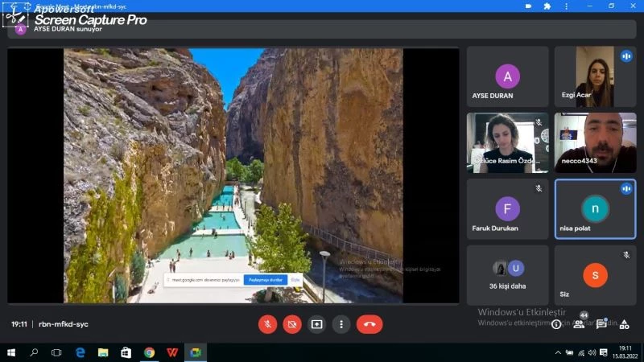
Task: Open Chrome from the Windows taskbar
Action: tap(149, 352)
